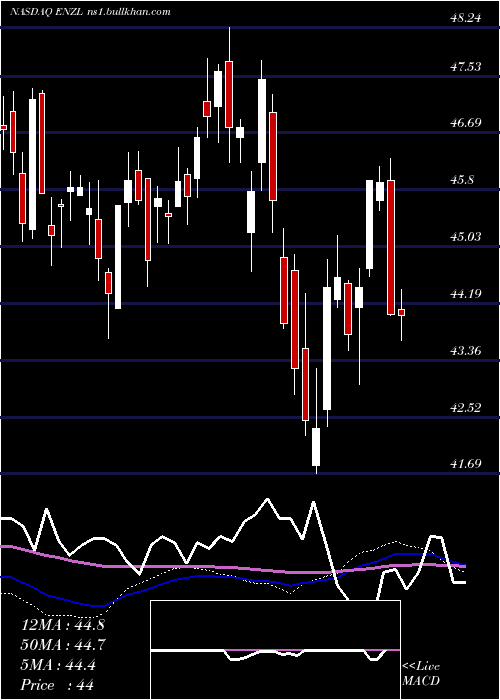500x700 pixels.
Task: Click the 41.69 price axis label
Action: 466,464
